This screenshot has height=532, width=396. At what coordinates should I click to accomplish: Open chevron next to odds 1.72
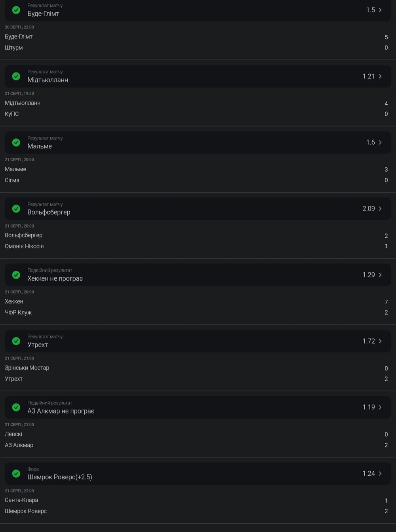(380, 341)
